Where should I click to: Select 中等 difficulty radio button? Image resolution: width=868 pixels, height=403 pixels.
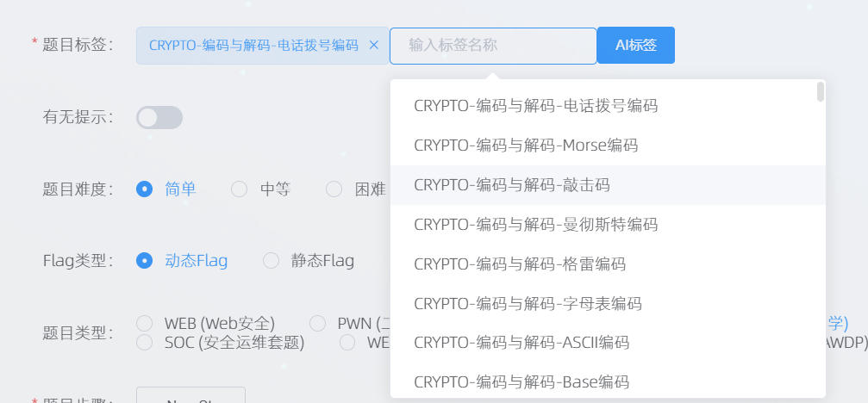tap(240, 189)
